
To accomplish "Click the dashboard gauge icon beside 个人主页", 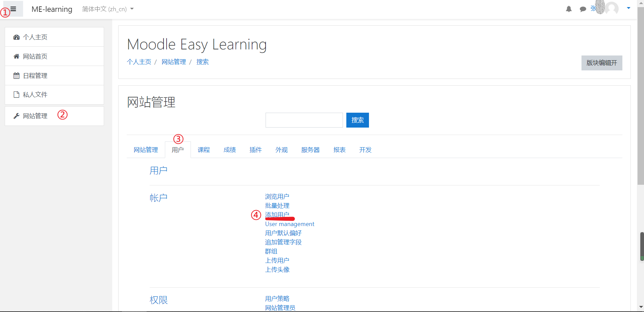I will click(16, 37).
